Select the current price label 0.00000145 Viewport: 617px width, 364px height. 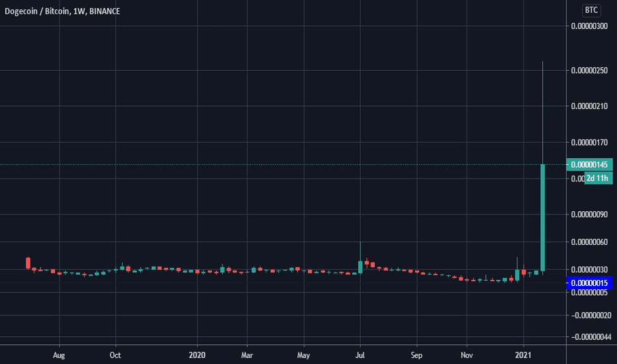[589, 165]
